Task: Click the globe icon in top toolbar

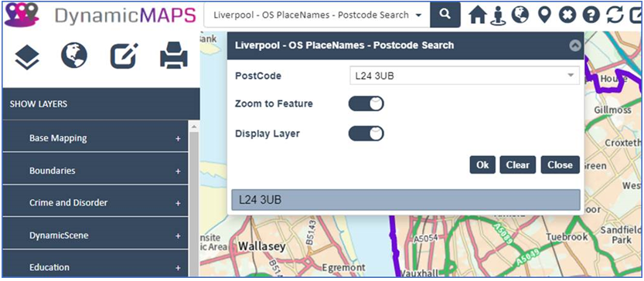Action: [x=520, y=15]
